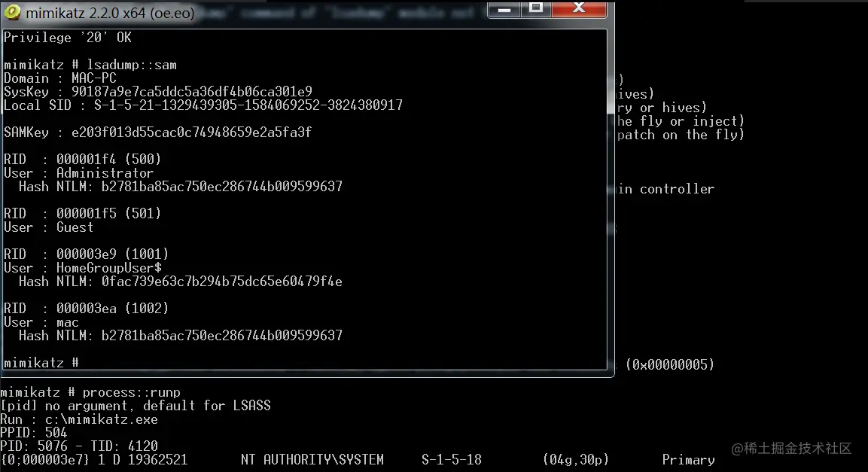Select the 'Run : c:\mimikatz.exe' line
This screenshot has width=868, height=472.
(79, 419)
